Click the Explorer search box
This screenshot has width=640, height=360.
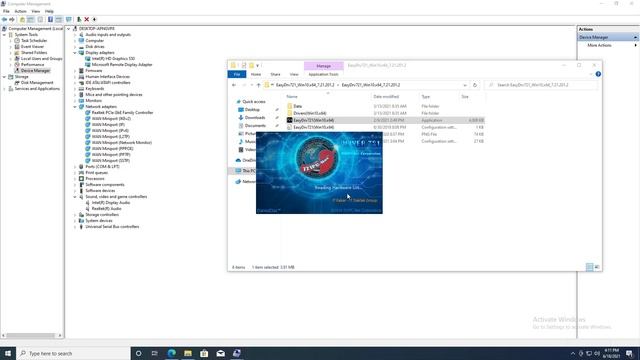point(542,85)
